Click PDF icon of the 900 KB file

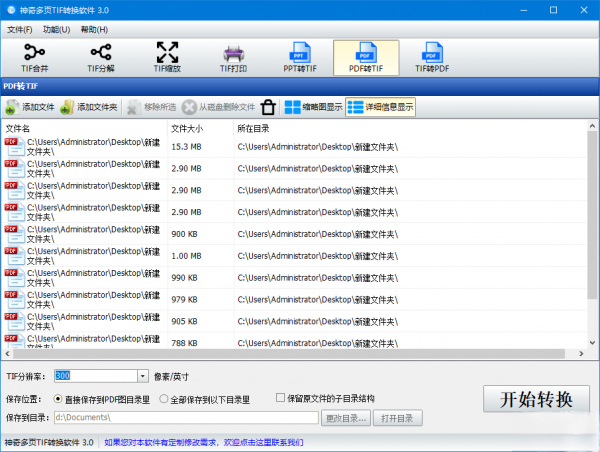click(x=14, y=234)
